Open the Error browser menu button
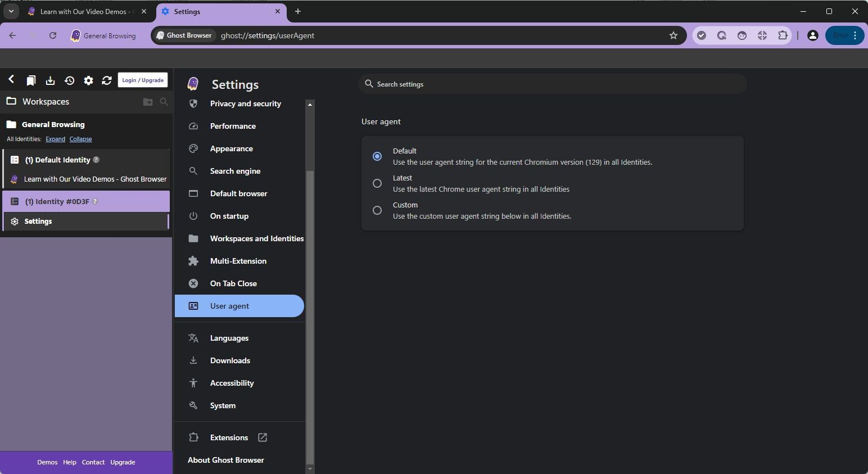 pyautogui.click(x=844, y=35)
